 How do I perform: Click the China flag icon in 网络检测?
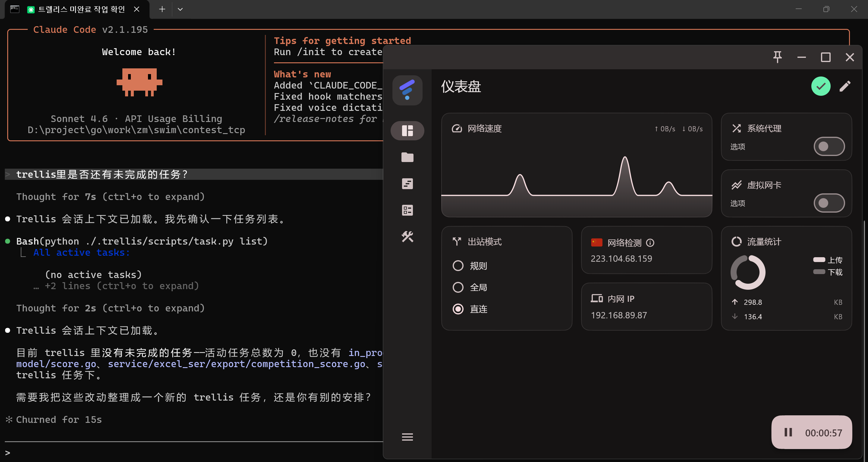596,242
